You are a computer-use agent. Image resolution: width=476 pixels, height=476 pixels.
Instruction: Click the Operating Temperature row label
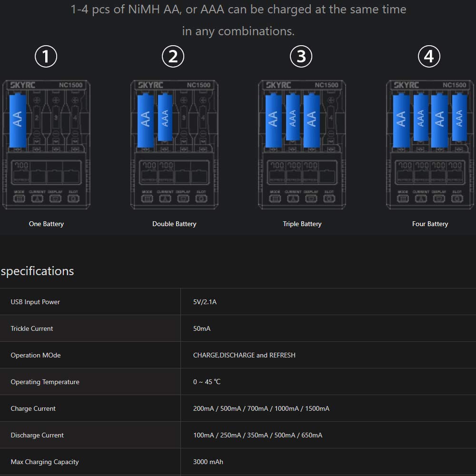(x=45, y=382)
